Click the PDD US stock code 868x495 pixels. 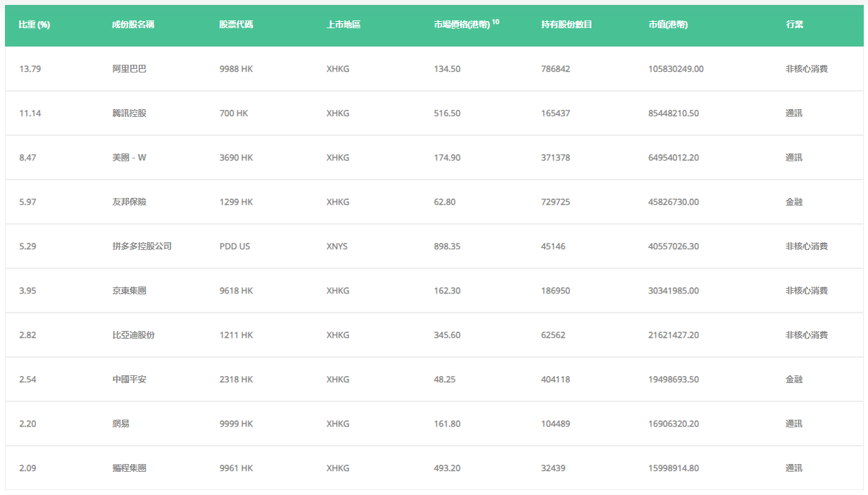coord(234,246)
